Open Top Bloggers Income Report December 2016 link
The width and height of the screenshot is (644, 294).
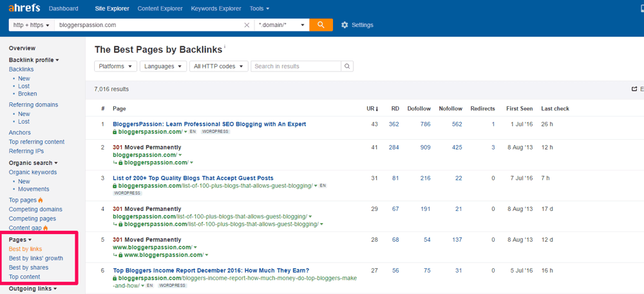[211, 270]
